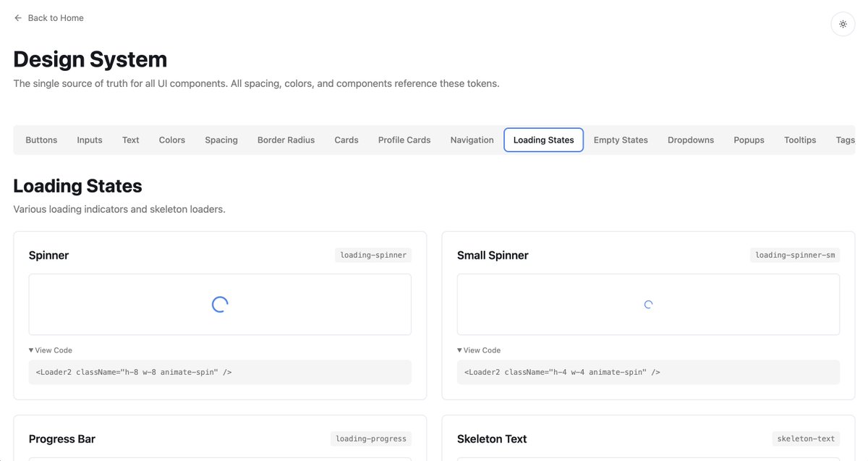The height and width of the screenshot is (461, 868).
Task: Click the Small Spinner animation preview
Action: [x=647, y=304]
